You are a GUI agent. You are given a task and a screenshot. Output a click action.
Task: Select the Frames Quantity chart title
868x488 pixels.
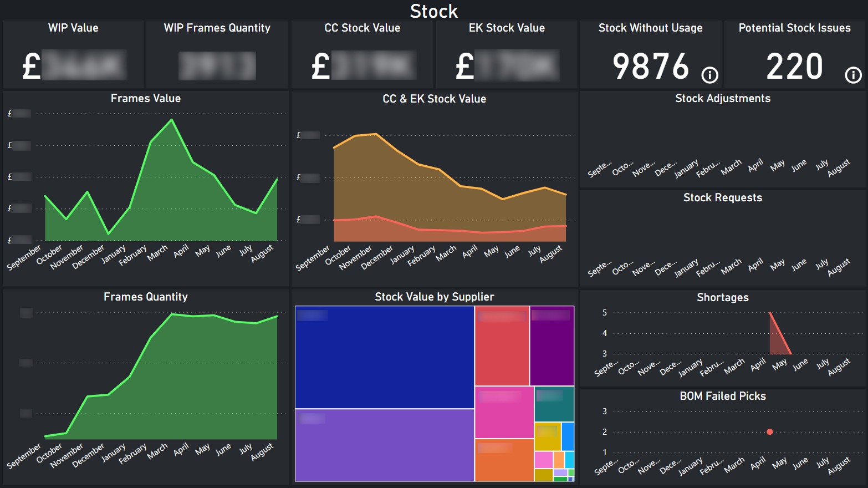(146, 297)
